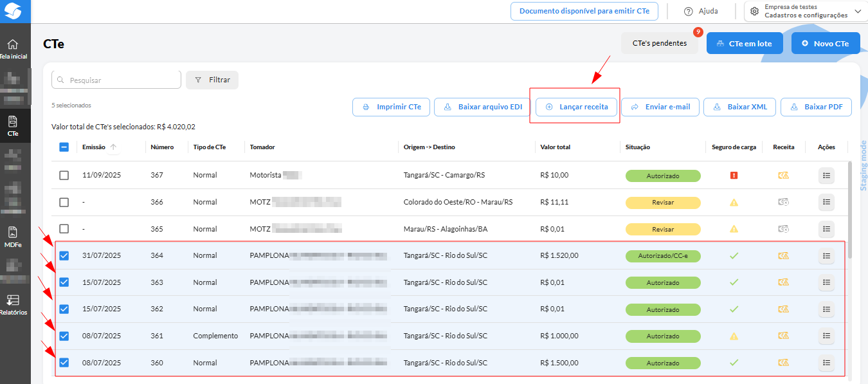Click the Lançar receita button

(x=576, y=107)
